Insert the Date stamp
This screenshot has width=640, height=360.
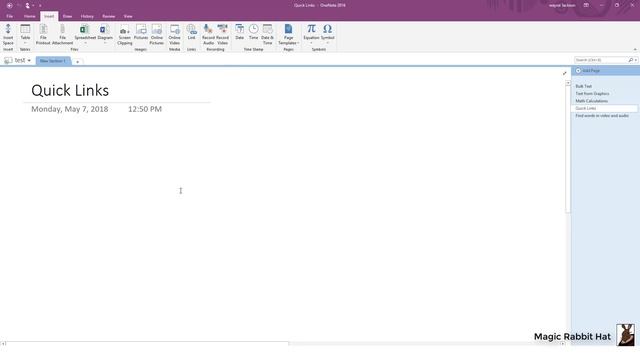tap(240, 33)
